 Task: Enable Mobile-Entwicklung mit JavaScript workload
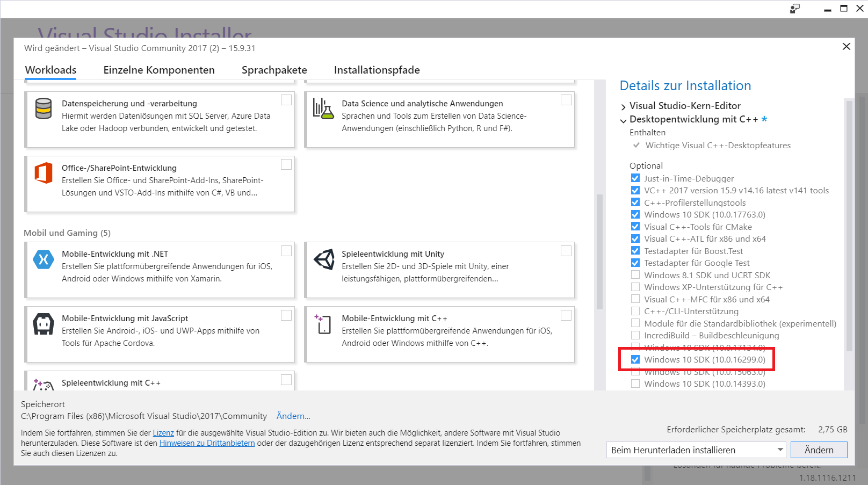pyautogui.click(x=286, y=315)
